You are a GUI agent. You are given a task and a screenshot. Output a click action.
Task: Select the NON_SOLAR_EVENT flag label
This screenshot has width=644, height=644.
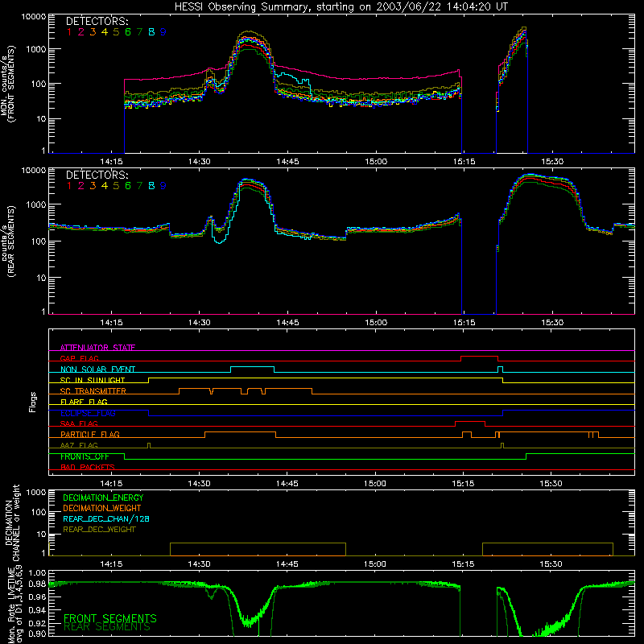(97, 369)
